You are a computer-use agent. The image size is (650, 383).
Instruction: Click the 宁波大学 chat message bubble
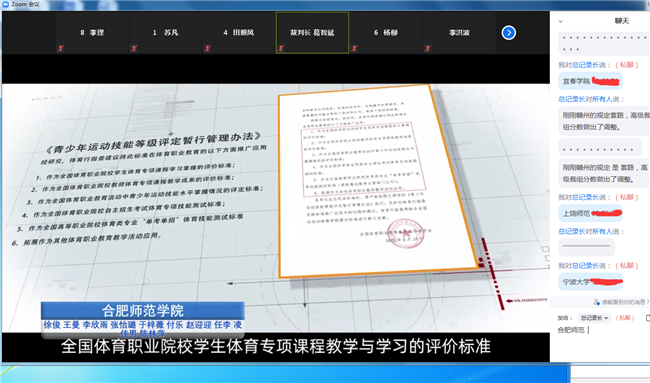(590, 282)
